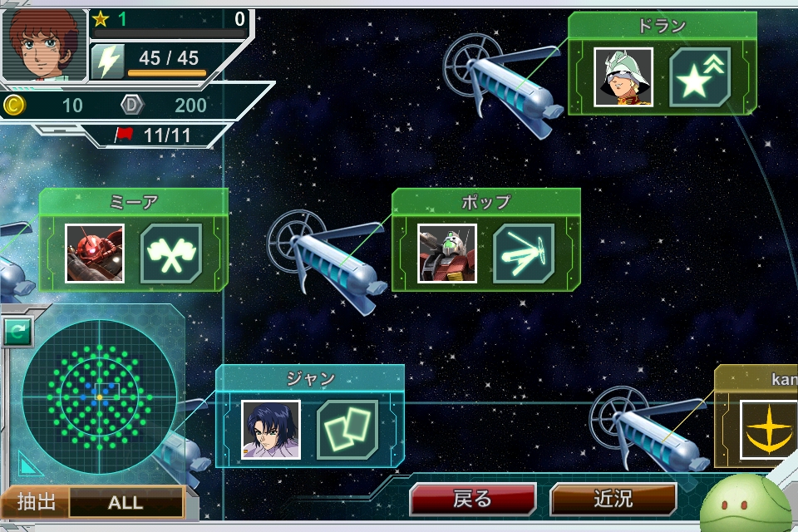Open ジャン pilot portrait

[271, 430]
